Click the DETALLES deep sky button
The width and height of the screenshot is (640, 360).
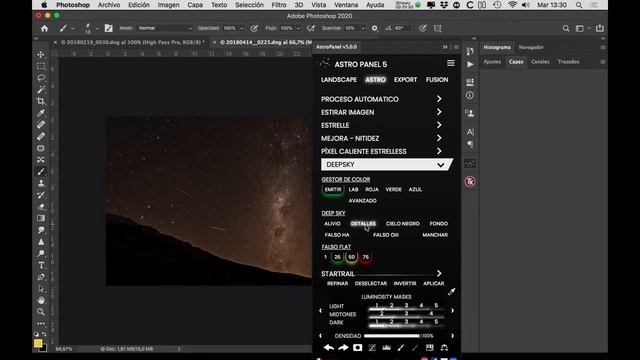(x=363, y=224)
